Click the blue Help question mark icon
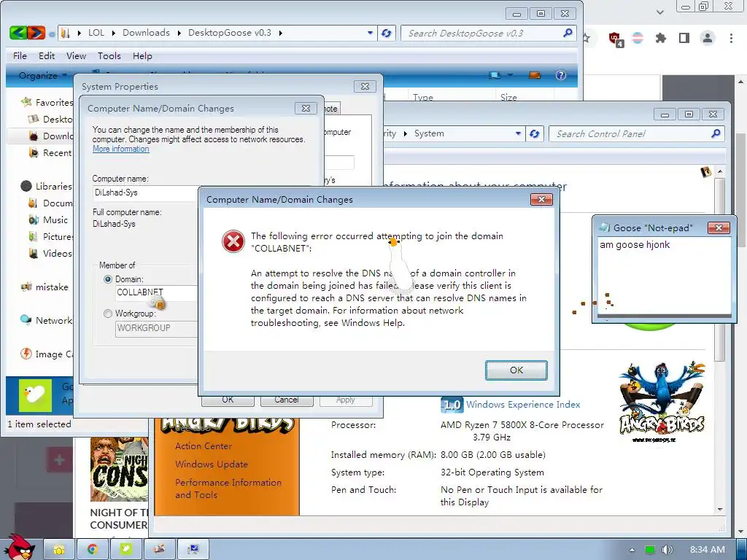The height and width of the screenshot is (560, 747). coord(561,75)
